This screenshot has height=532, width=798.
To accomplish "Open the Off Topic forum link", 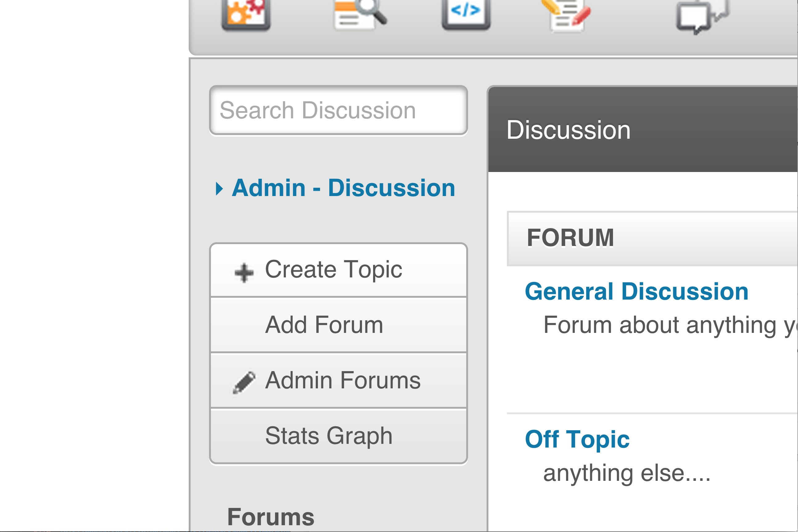I will tap(577, 439).
